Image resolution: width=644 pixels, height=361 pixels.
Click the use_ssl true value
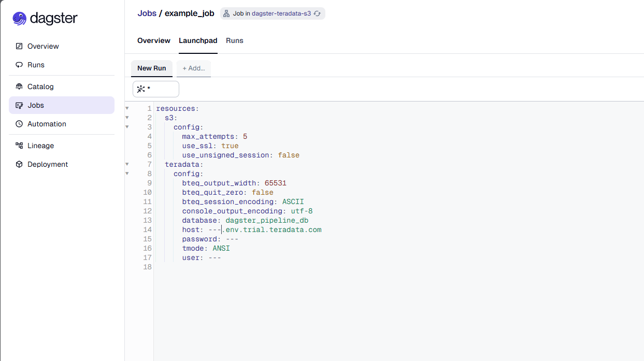pyautogui.click(x=230, y=146)
